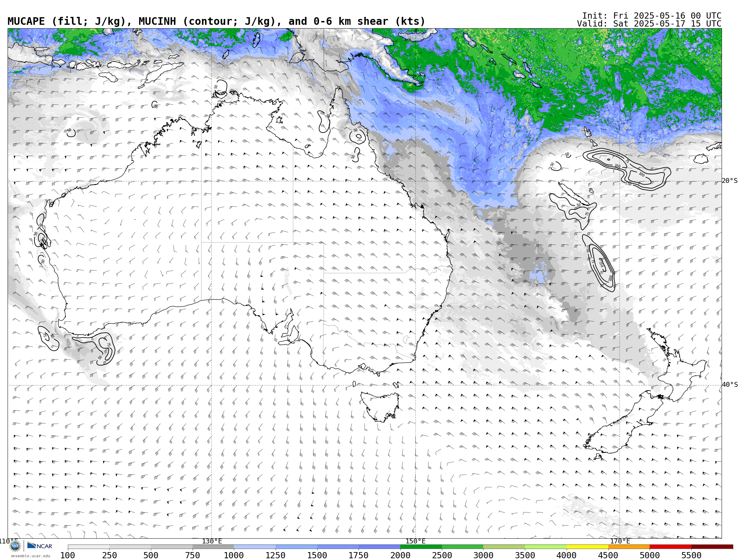744x560 pixels.
Task: Click the 3500 colorbar tick label
Action: point(525,555)
